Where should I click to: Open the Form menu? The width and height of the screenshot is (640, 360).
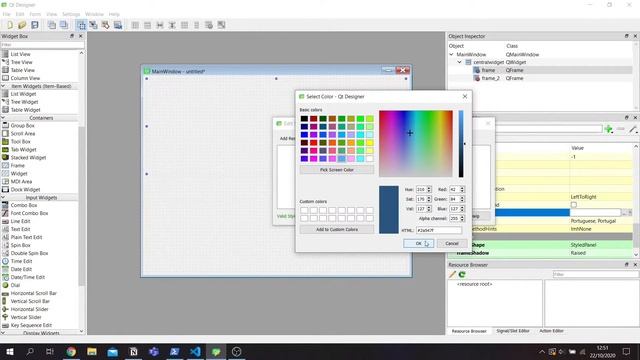pyautogui.click(x=35, y=14)
